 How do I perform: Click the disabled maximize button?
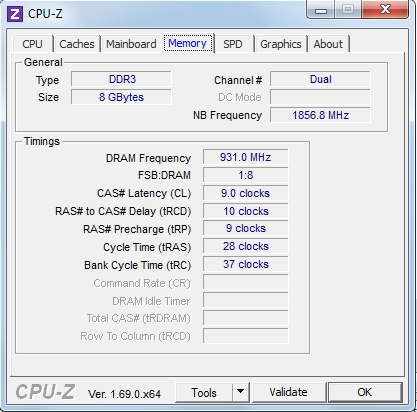pos(348,9)
